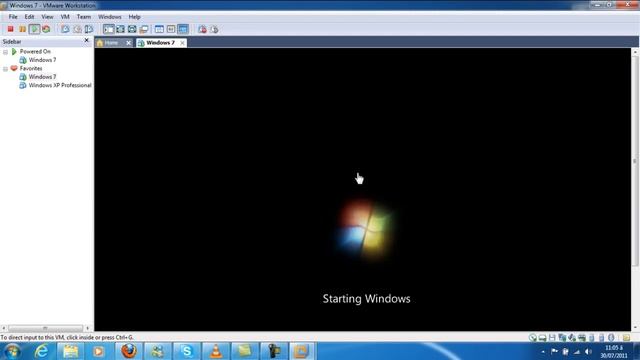Open Windows Media Player from taskbar
Image resolution: width=640 pixels, height=360 pixels.
click(98, 351)
